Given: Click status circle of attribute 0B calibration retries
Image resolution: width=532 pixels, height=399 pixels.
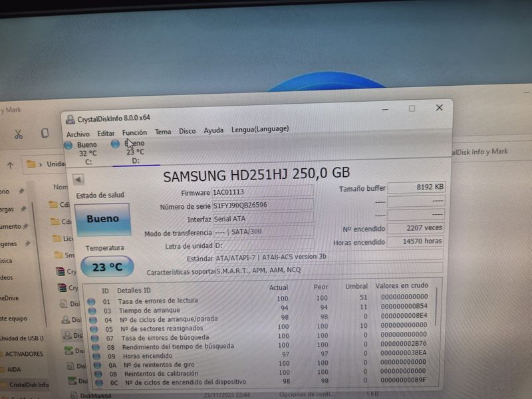Looking at the screenshot, I should click(98, 374).
